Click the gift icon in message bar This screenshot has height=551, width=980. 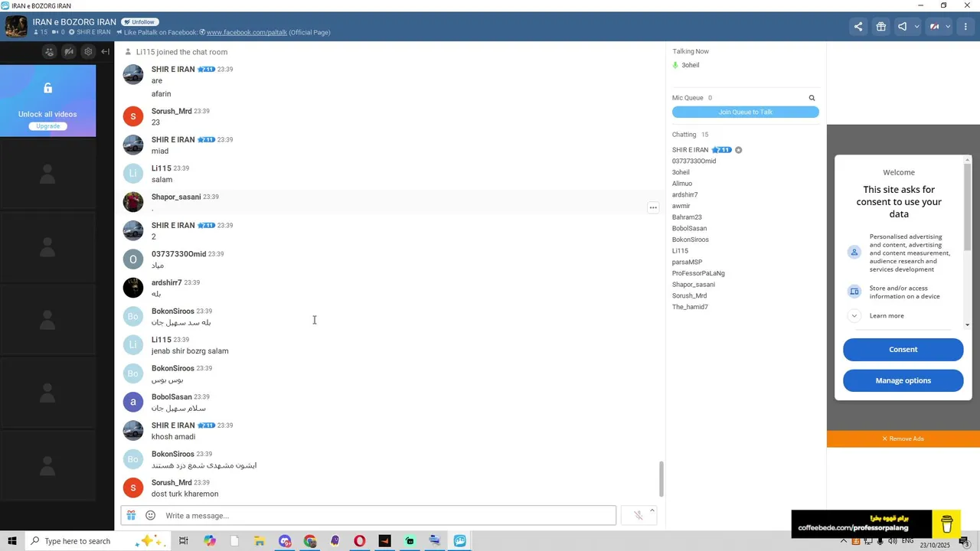[131, 516]
